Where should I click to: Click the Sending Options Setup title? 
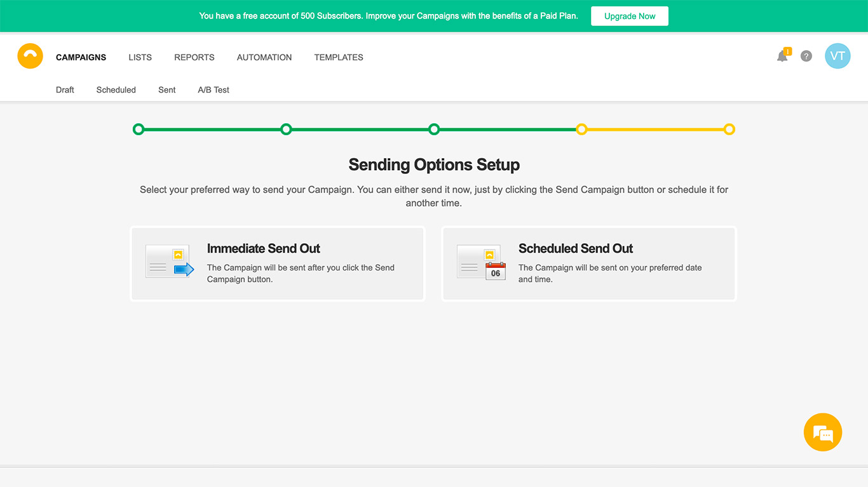point(434,164)
